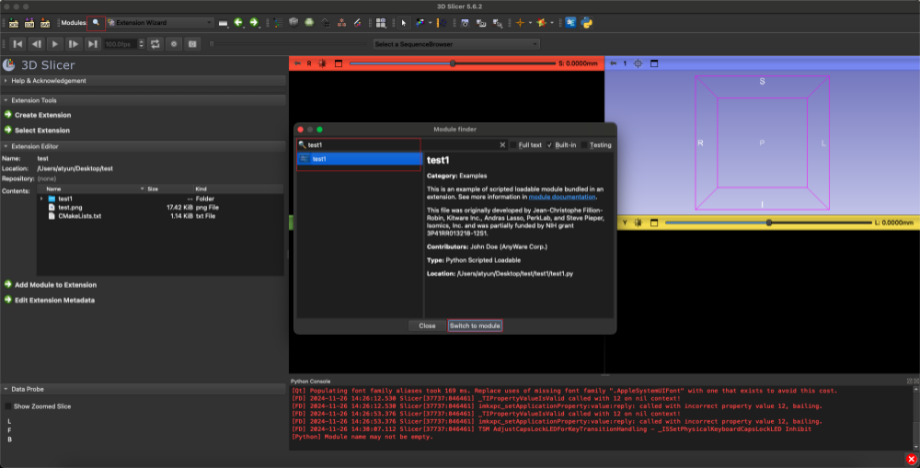Viewport: 920px width, 468px height.
Task: Click the Switch to module button
Action: click(474, 326)
